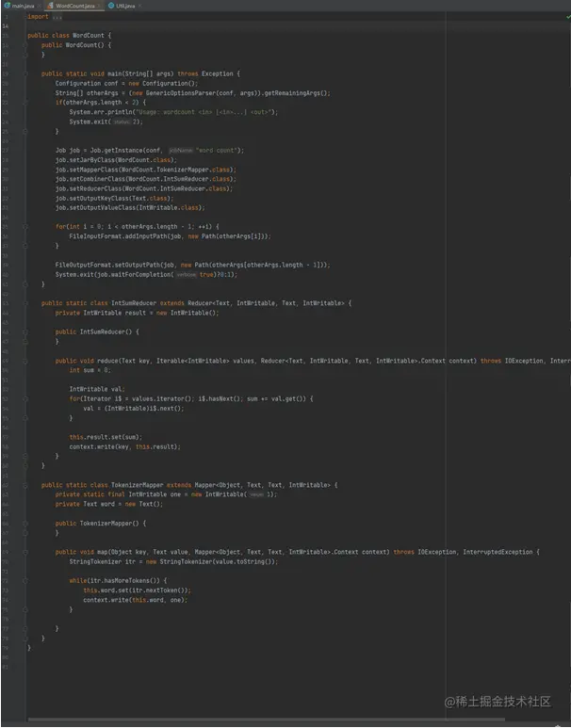This screenshot has height=728, width=571.
Task: Click 'IntWritable val;' declaration
Action: click(x=97, y=389)
